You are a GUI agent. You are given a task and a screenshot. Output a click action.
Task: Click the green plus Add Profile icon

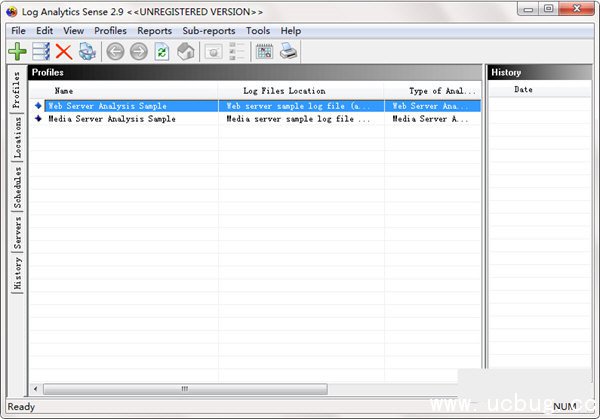tap(17, 51)
